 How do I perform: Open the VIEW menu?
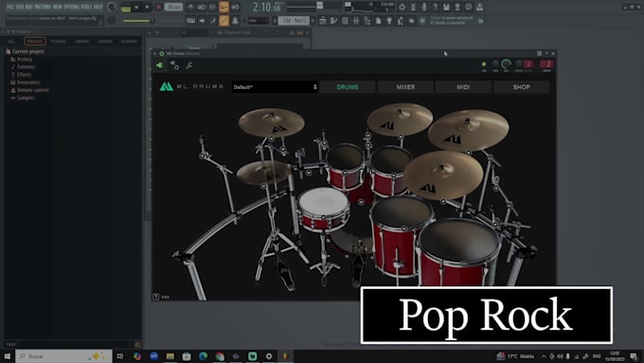point(57,7)
